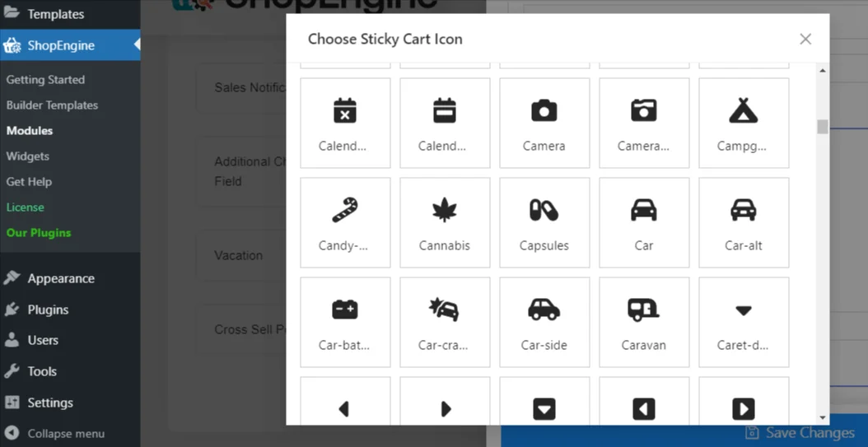Choose the Caret-down icon
This screenshot has height=447, width=868.
coord(743,322)
